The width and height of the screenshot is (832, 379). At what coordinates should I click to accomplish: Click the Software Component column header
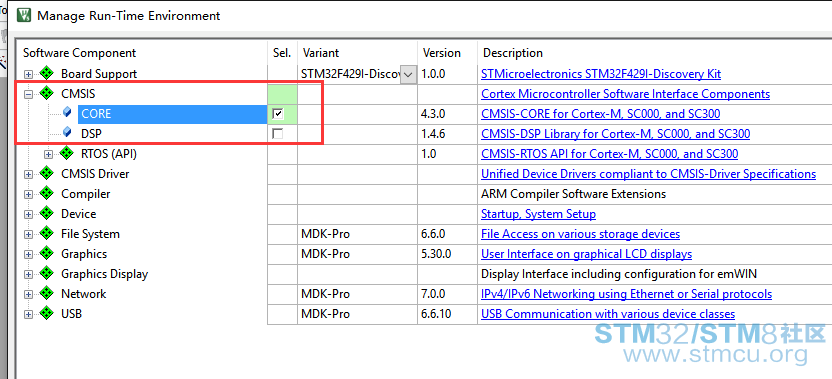[x=80, y=53]
